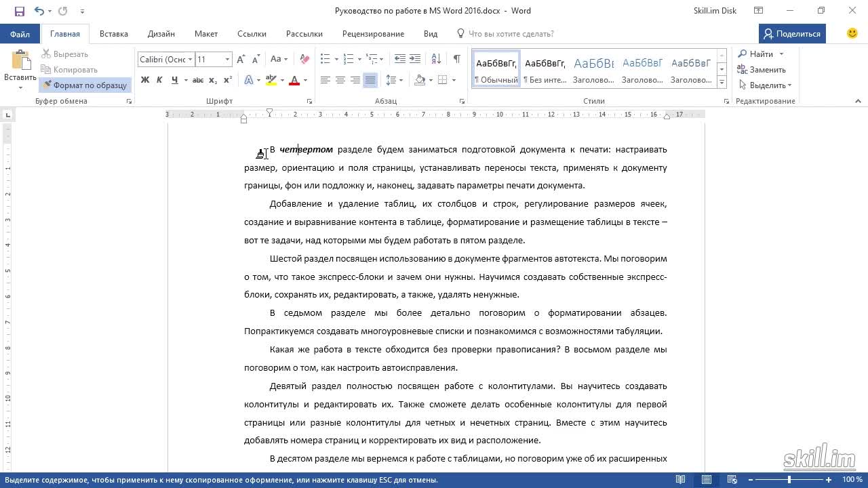The height and width of the screenshot is (488, 868).
Task: Open the Файл menu
Action: [x=20, y=33]
